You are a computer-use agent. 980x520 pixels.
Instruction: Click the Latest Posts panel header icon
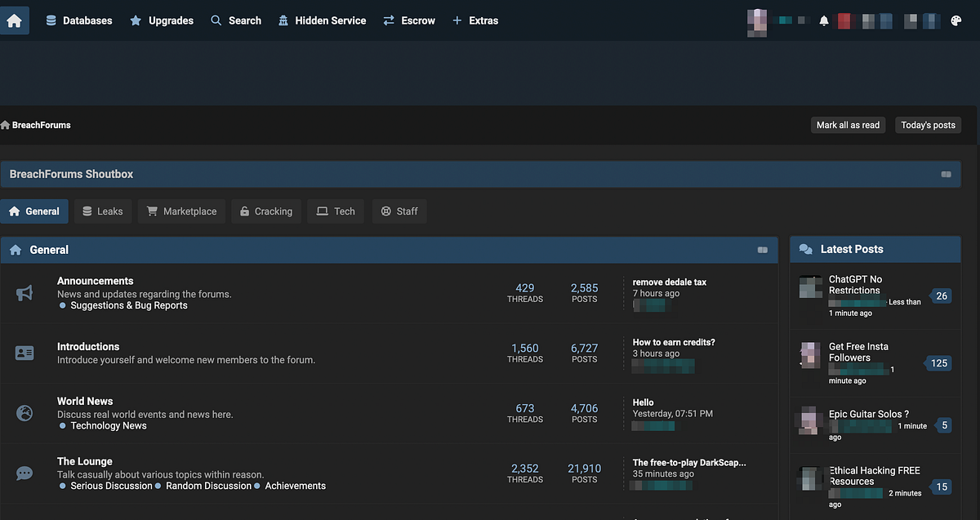(807, 249)
